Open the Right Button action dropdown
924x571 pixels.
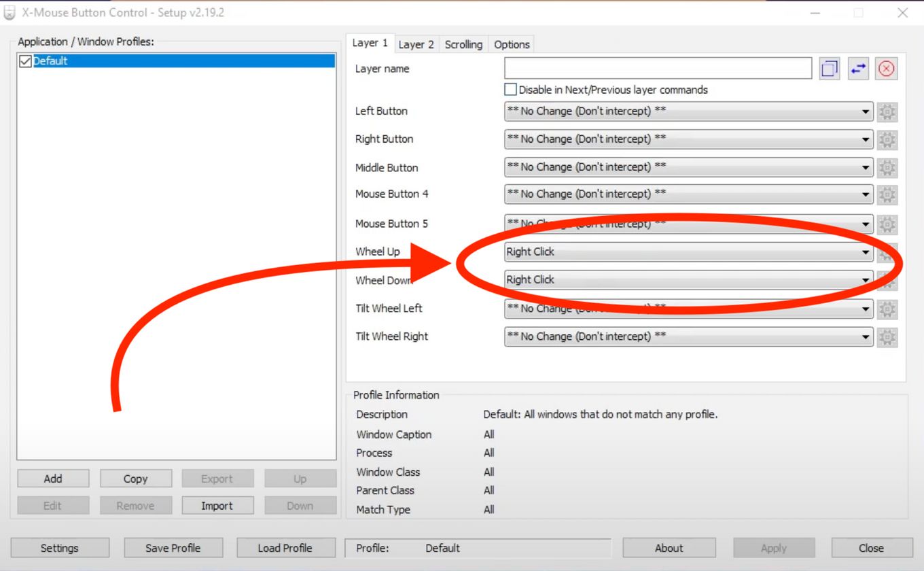(866, 139)
